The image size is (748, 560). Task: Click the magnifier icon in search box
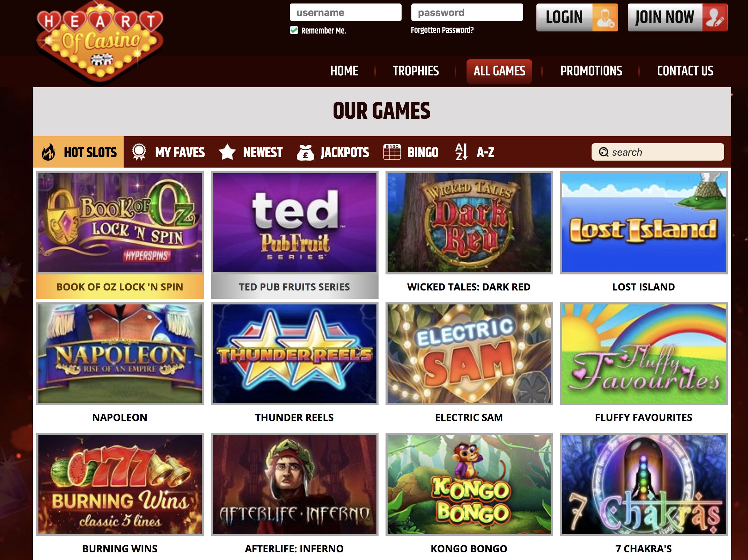pos(603,152)
